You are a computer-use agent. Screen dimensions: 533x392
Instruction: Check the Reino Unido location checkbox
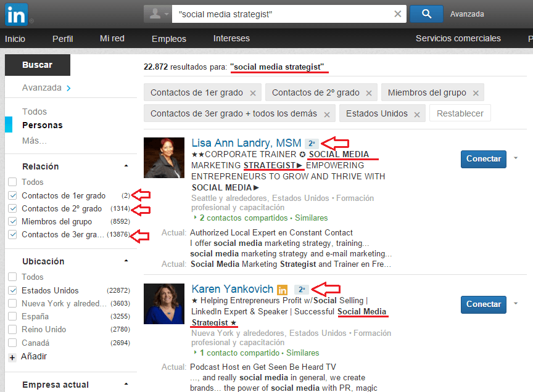(x=12, y=329)
